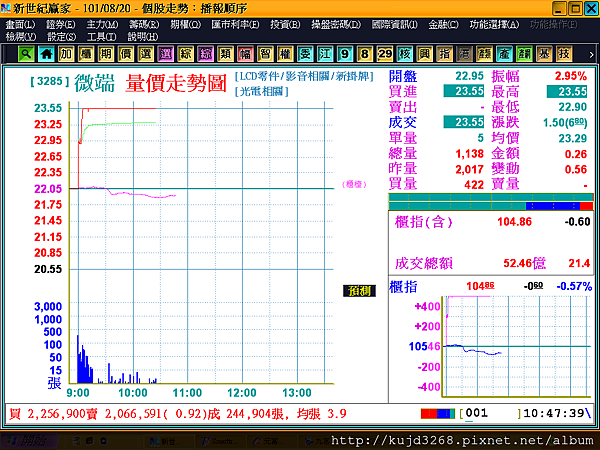The height and width of the screenshot is (450, 600).
Task: Select the 加 toolbar icon
Action: (x=66, y=54)
